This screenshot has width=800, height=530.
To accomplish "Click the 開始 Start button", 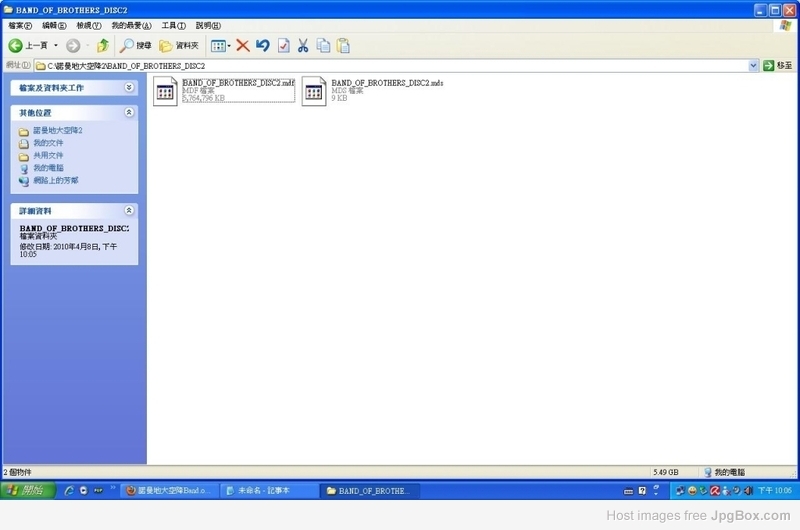I will (x=28, y=491).
